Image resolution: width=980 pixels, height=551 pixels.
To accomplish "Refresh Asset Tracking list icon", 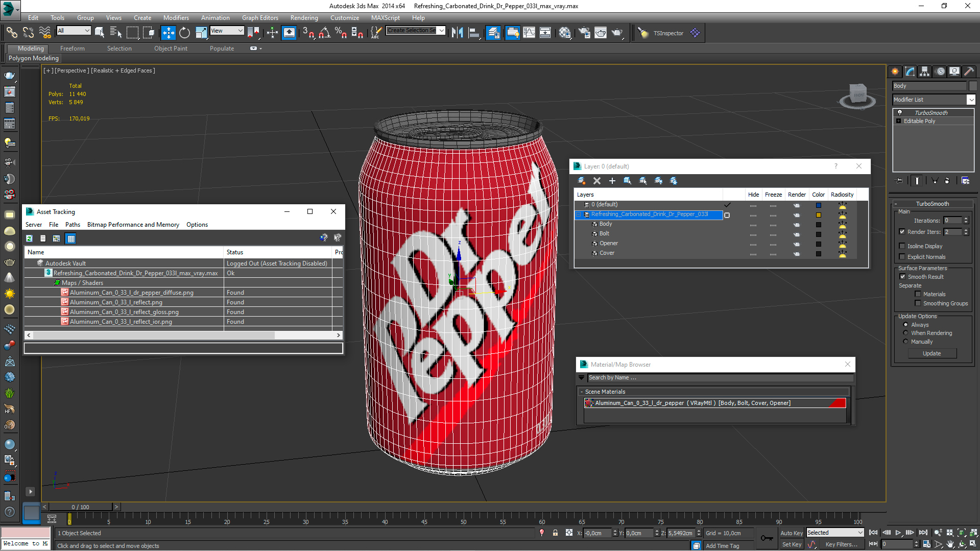I will coord(30,238).
